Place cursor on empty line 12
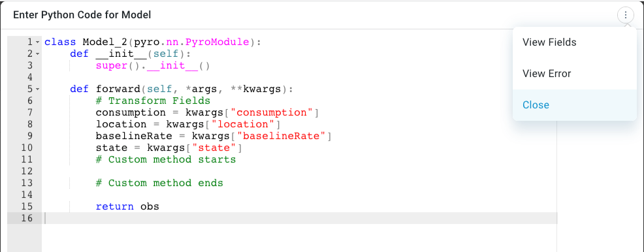 pos(300,171)
